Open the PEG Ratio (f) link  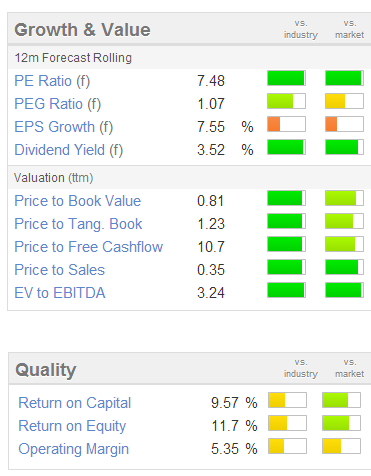[x=57, y=104]
